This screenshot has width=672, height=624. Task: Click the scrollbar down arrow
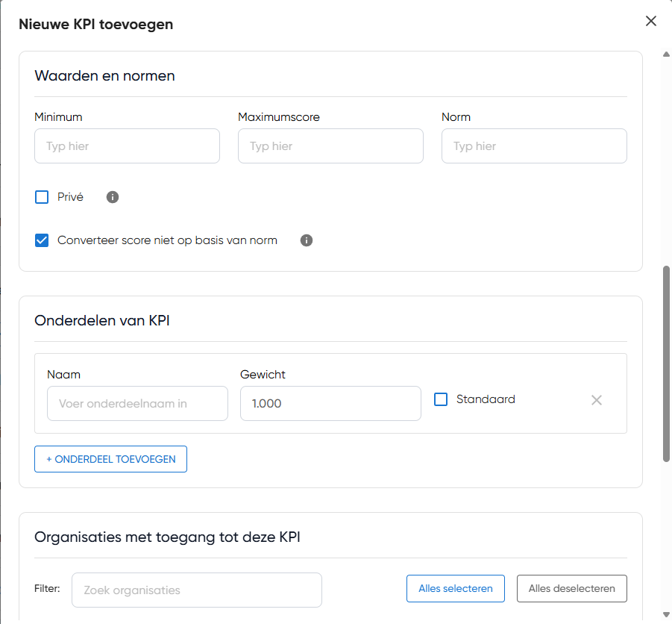click(666, 615)
